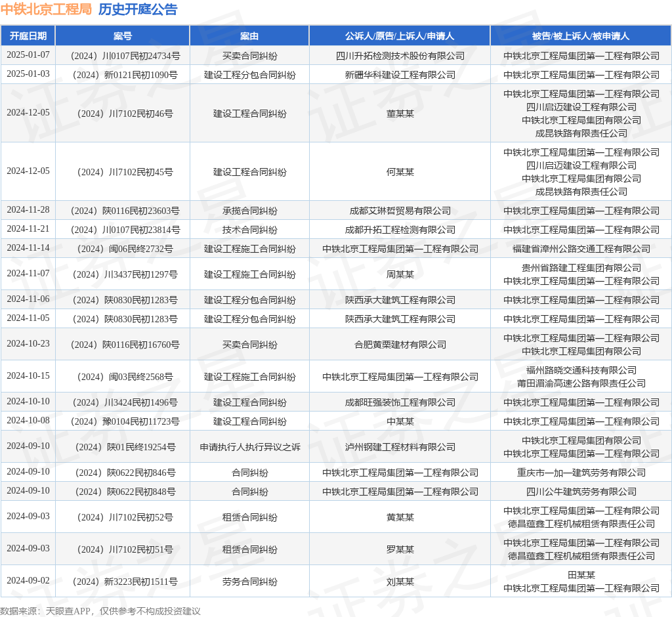Click the 案由 column header

coord(249,36)
